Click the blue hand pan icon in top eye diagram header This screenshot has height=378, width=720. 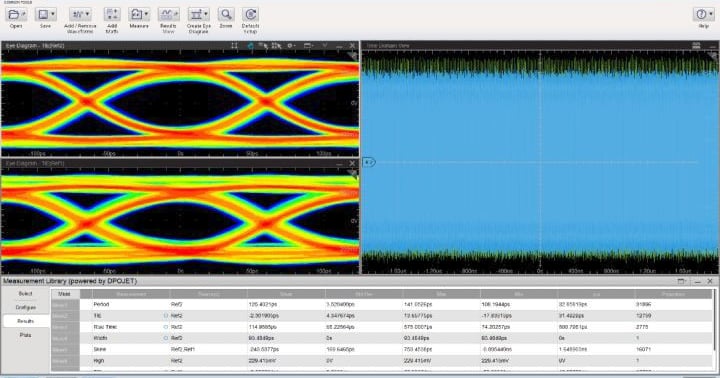(x=250, y=45)
